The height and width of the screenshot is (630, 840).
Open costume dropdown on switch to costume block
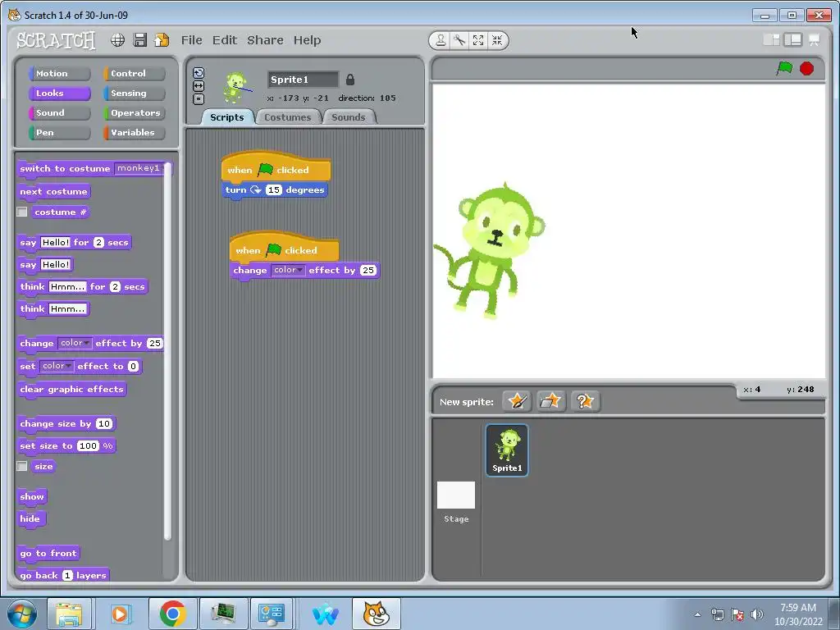(x=139, y=168)
